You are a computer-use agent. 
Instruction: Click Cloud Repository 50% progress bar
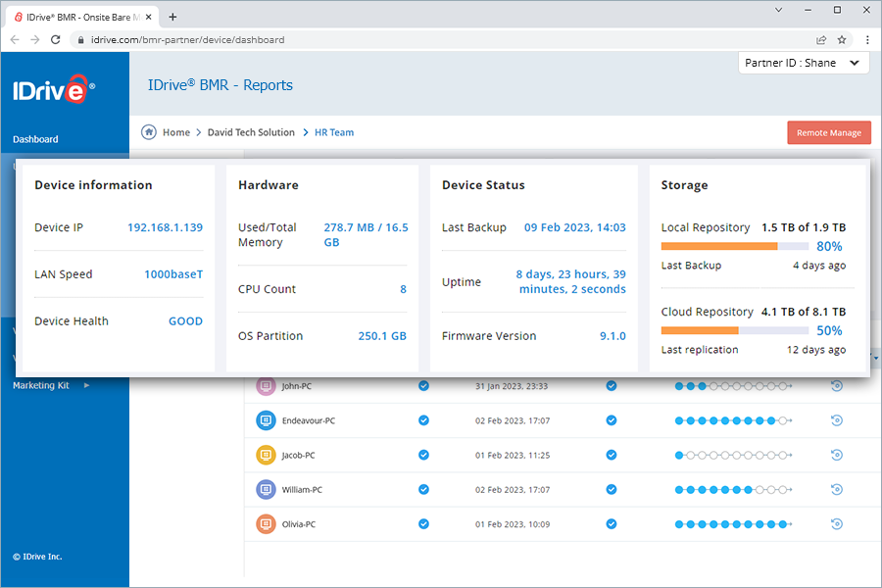(x=735, y=330)
